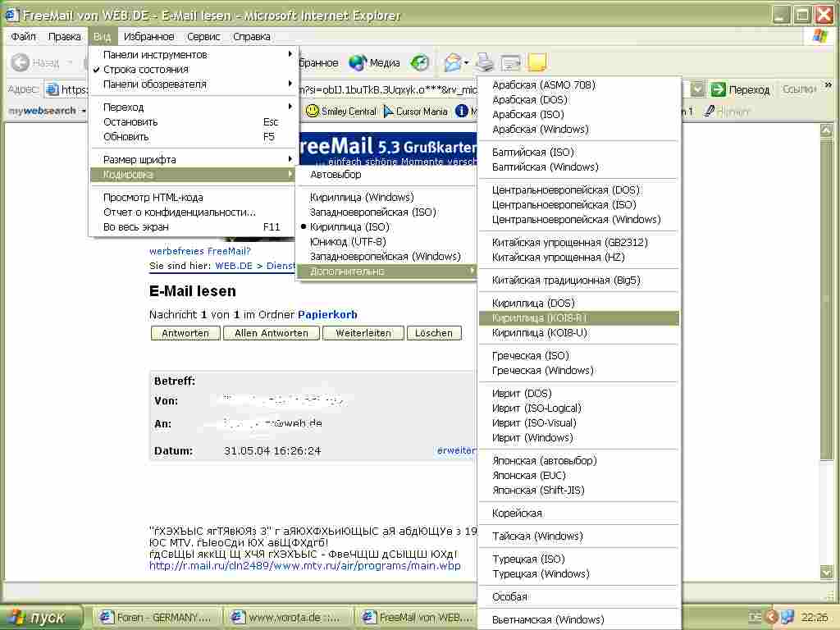Click the Edit page toolbar icon
Screen dimensions: 840x630
pyautogui.click(x=510, y=63)
